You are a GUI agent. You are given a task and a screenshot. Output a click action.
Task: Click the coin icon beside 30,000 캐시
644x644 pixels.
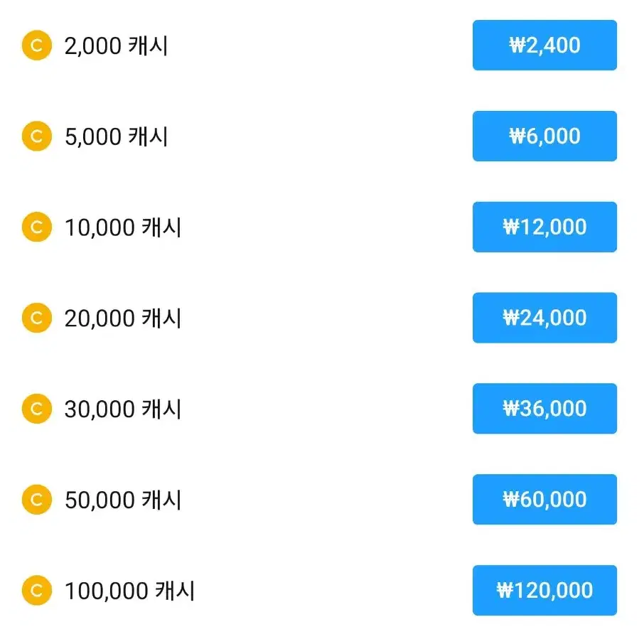point(36,409)
